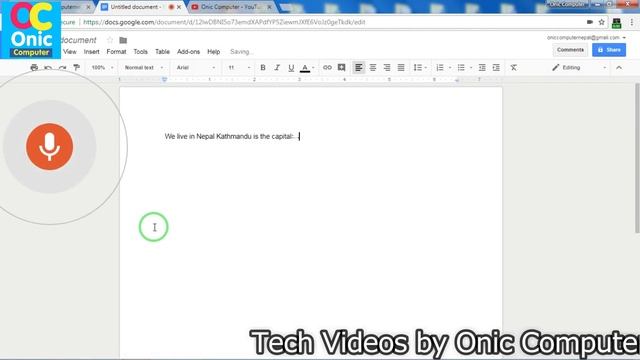Click the orange voice typing microphone button
Image resolution: width=640 pixels, height=360 pixels.
click(49, 147)
